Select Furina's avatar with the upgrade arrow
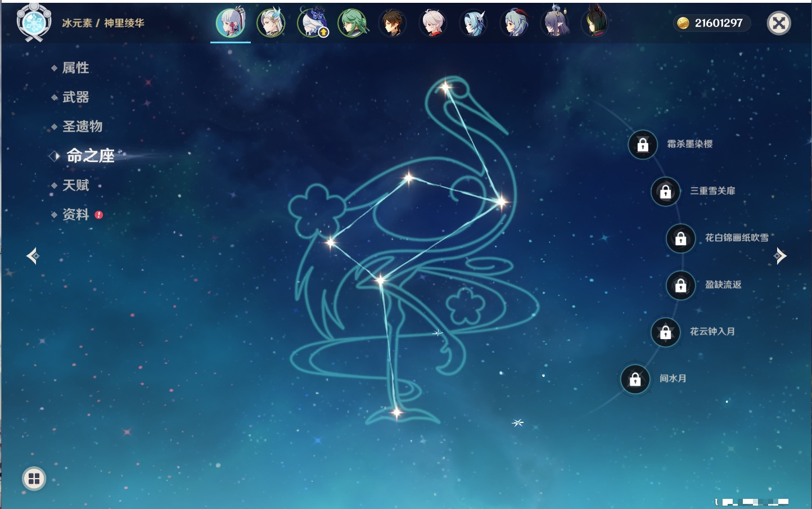Screen dimensions: 812x509 pos(312,24)
